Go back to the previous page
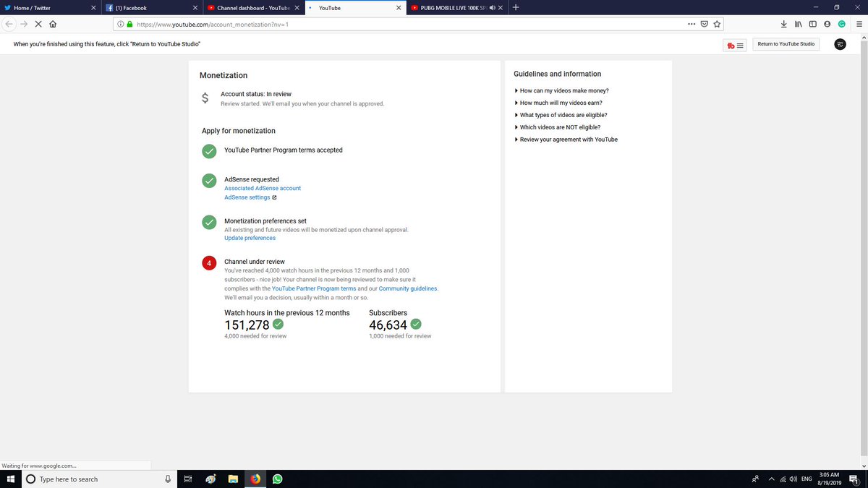 (9, 23)
